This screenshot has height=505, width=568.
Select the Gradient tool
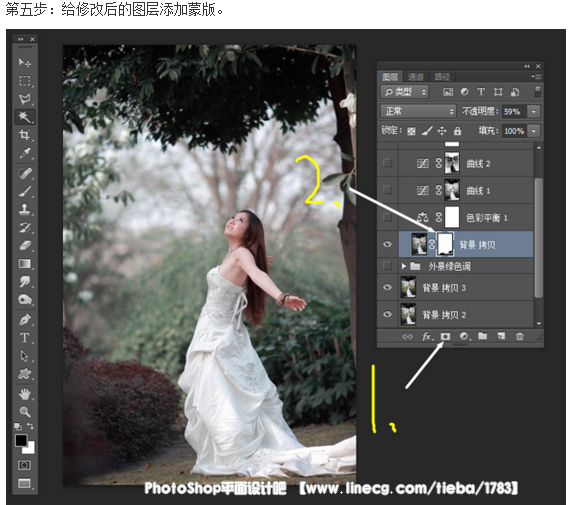tap(25, 263)
